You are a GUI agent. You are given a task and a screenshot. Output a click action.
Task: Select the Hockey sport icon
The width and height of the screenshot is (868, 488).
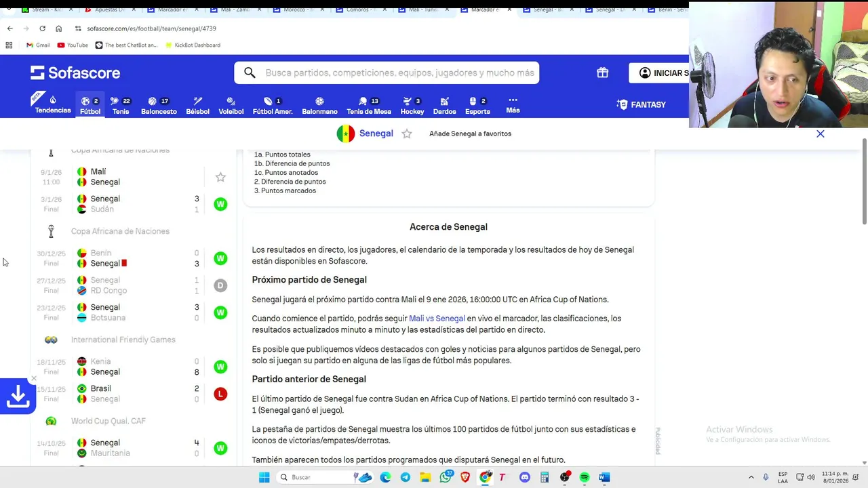412,105
